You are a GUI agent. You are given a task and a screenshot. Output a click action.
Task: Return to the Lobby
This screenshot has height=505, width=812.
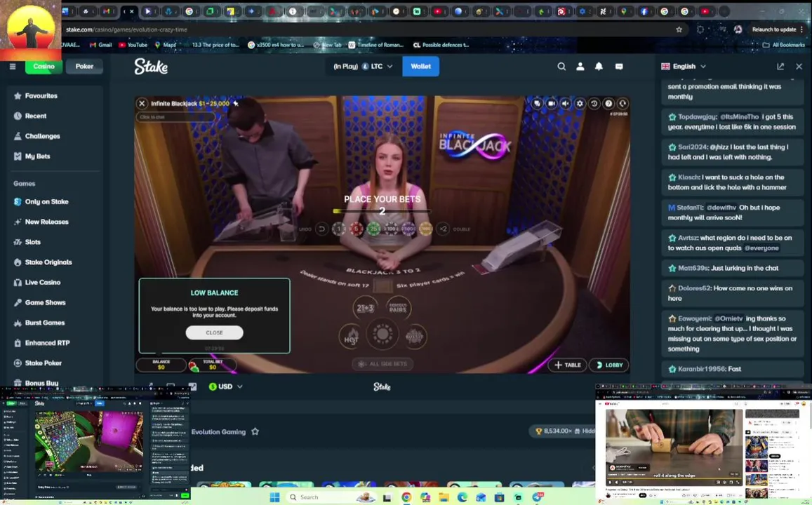[609, 365]
